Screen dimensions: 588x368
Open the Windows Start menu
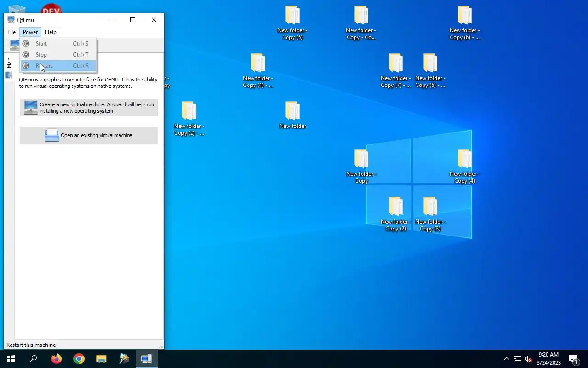click(11, 359)
